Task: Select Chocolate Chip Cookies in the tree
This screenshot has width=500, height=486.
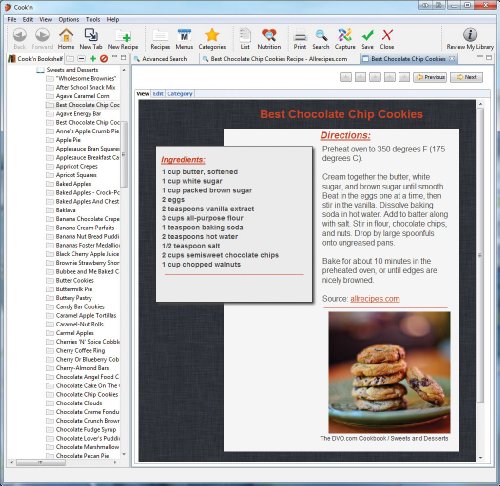Action: click(x=87, y=394)
